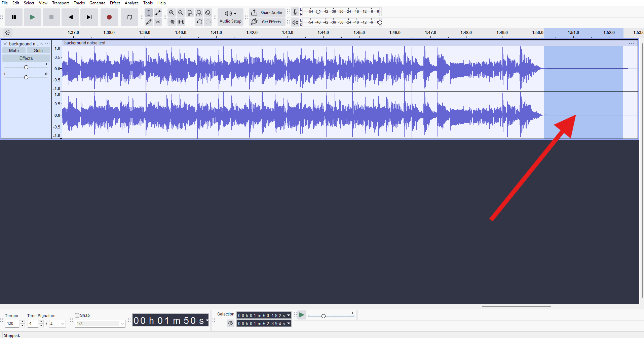Enable the Snap checkbox
644x338 pixels.
tap(77, 315)
